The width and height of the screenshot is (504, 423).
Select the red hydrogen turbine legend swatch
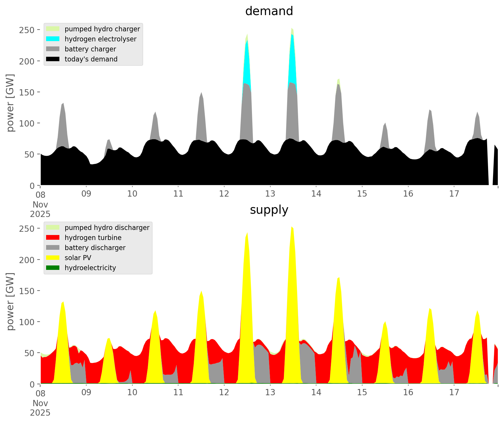point(53,238)
